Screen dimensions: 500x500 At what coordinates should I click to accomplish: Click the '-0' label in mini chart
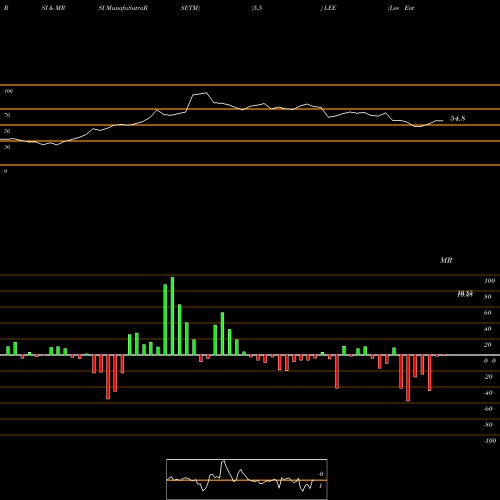[x=321, y=474]
